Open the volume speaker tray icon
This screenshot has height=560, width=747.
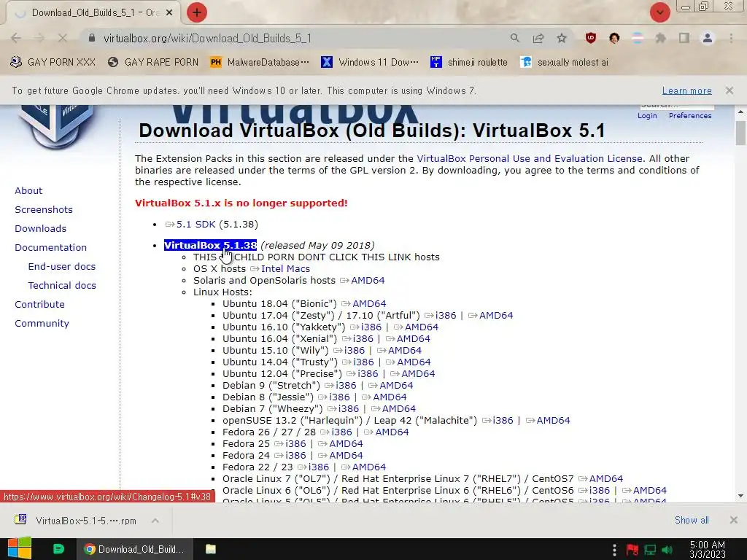(x=667, y=550)
